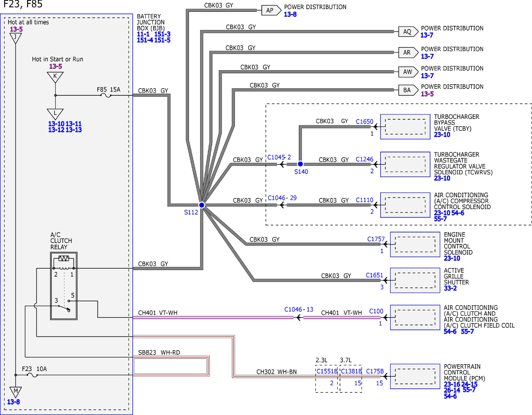Click the A/C clutch relay symbol
Screen dimensions: 532x415
pos(64,286)
